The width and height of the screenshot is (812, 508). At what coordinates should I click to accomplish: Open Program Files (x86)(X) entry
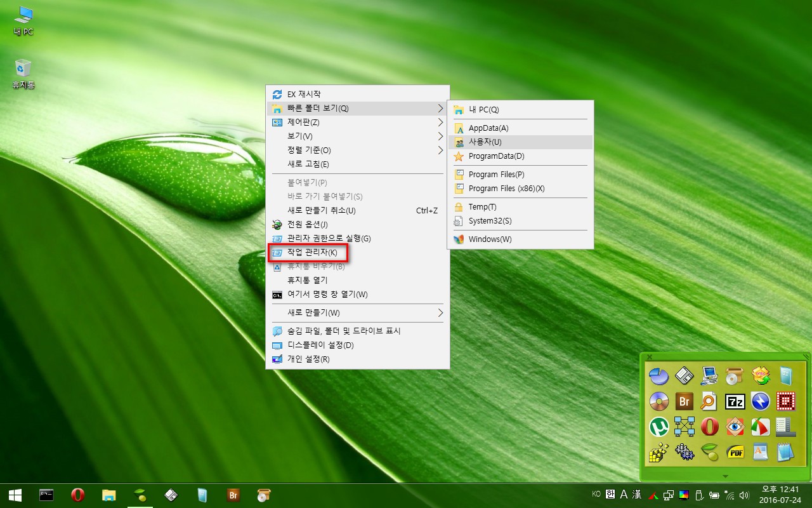coord(520,188)
